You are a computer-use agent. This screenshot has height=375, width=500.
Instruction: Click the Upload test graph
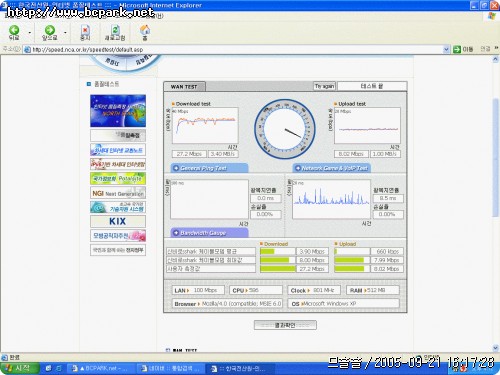[x=367, y=125]
